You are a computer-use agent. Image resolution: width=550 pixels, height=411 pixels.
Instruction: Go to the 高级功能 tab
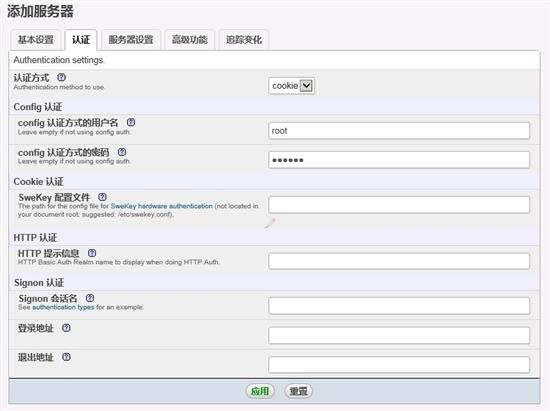pyautogui.click(x=190, y=40)
